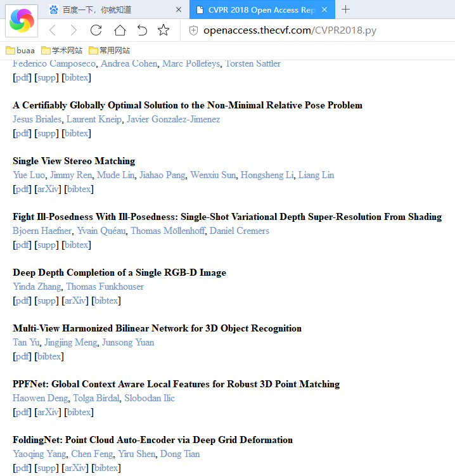Open author Liang Lin link
This screenshot has height=476, width=455.
[x=316, y=175]
